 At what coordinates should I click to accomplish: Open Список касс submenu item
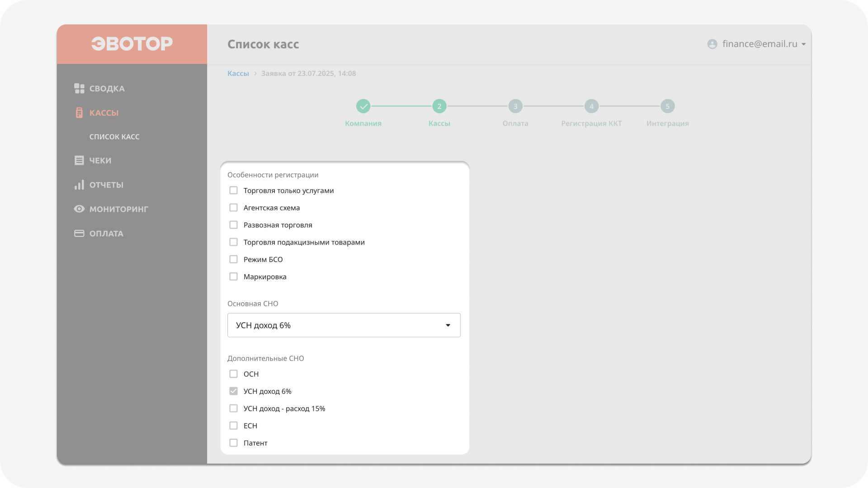114,137
